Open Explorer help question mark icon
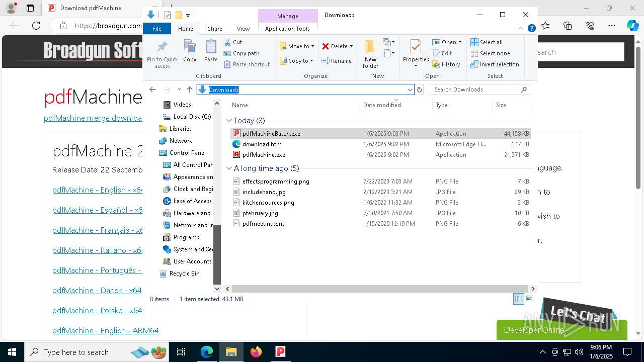 531,29
